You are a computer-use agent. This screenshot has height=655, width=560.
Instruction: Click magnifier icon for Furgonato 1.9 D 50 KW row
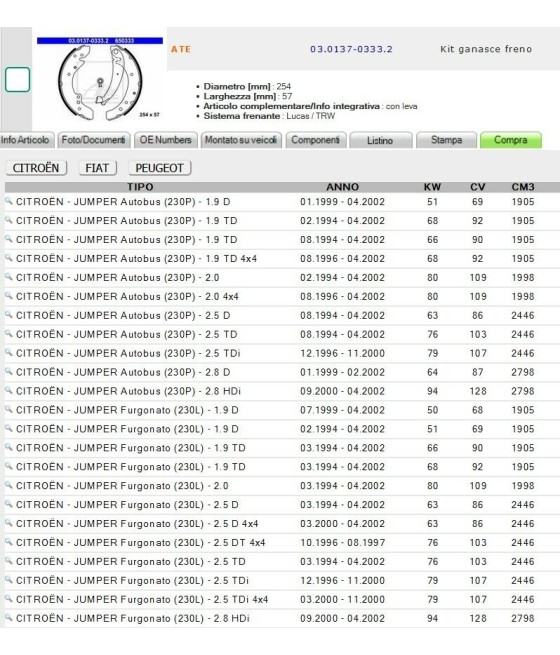[9, 409]
